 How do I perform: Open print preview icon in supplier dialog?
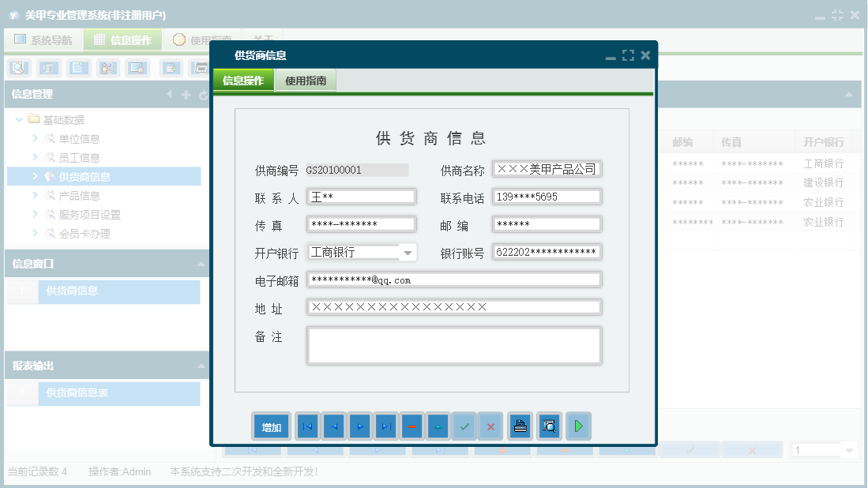point(549,426)
